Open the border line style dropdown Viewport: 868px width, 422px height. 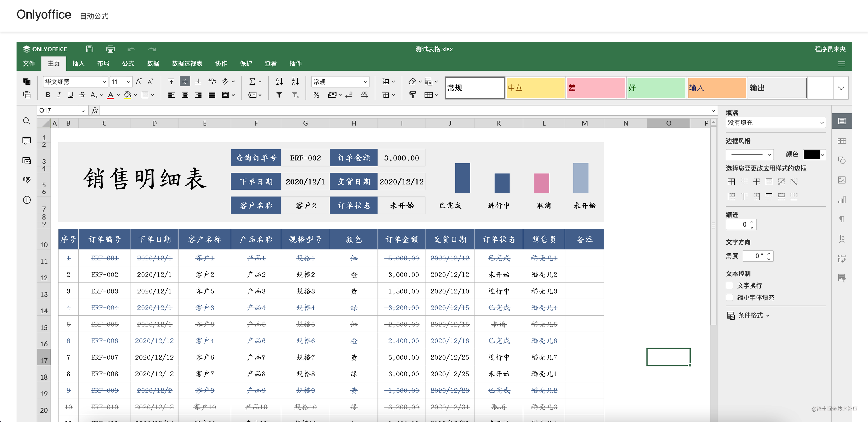coord(749,154)
